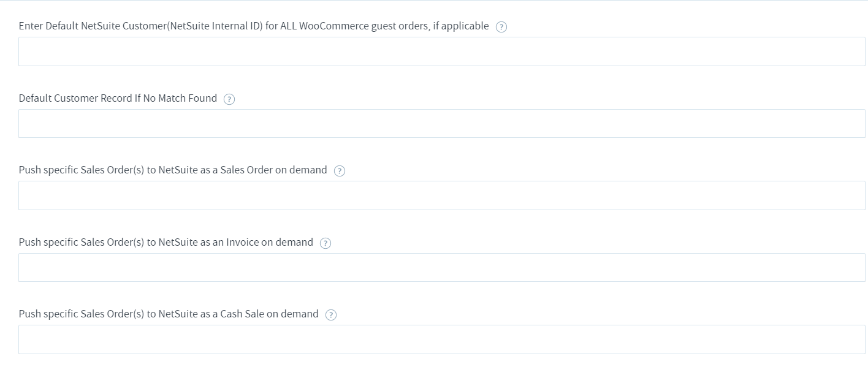Show help for Default Customer Record If No Match
Screen dimensions: 868x375
[x=229, y=99]
